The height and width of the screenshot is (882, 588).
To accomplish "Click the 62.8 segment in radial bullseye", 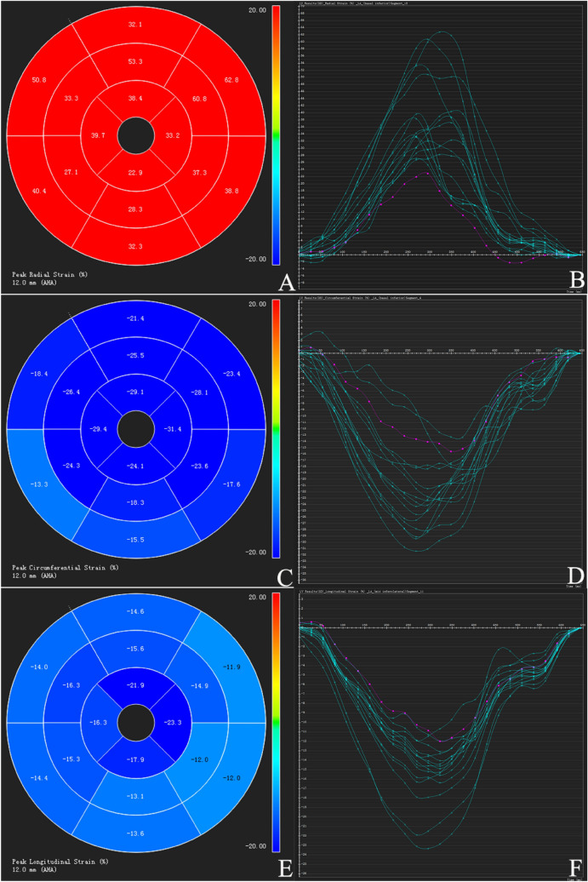I will (229, 83).
